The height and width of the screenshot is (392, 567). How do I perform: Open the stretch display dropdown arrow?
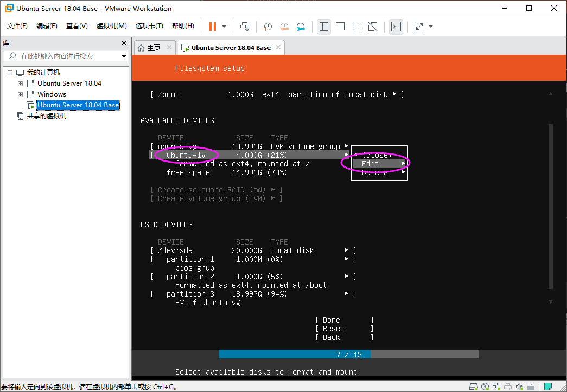pyautogui.click(x=431, y=27)
